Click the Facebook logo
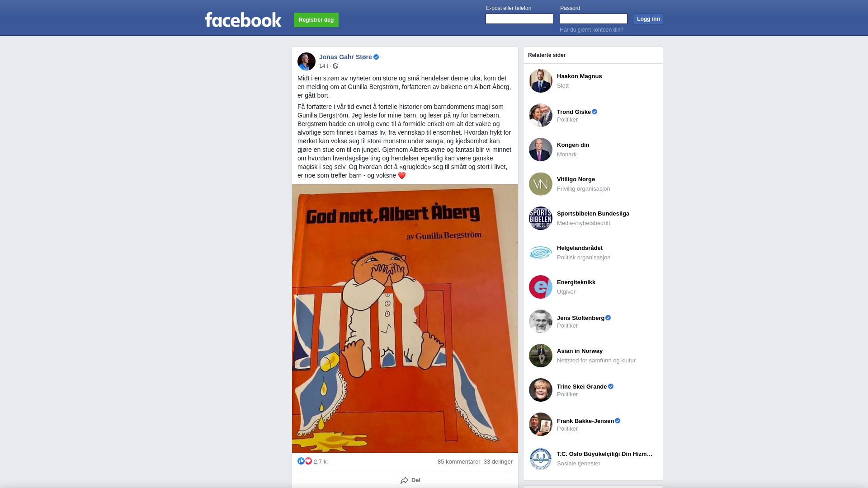Image resolution: width=868 pixels, height=488 pixels. [243, 20]
